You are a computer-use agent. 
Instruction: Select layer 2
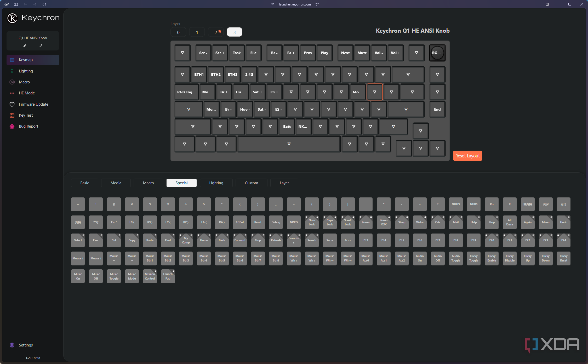point(216,32)
